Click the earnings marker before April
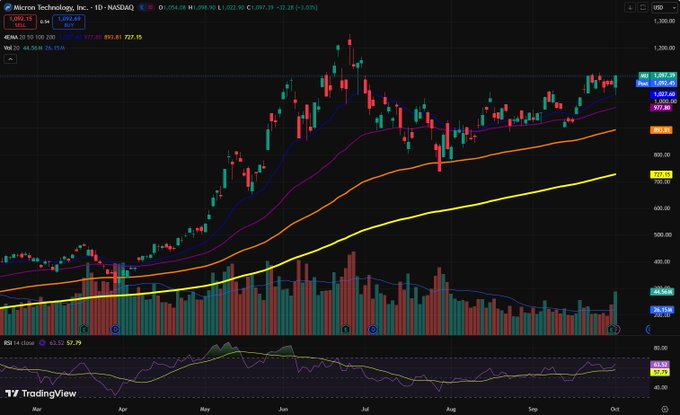The height and width of the screenshot is (415, 680). (85, 330)
